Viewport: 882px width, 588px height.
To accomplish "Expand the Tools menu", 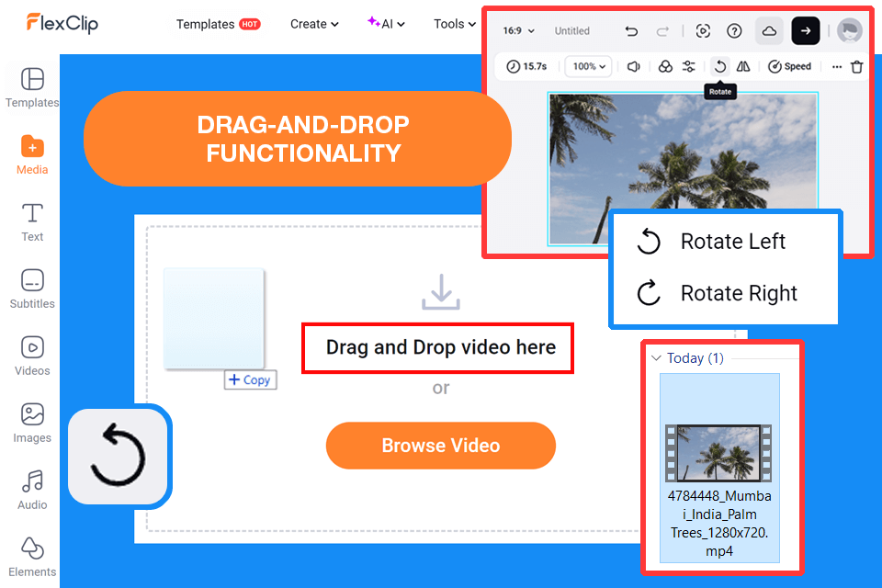I will [x=455, y=24].
